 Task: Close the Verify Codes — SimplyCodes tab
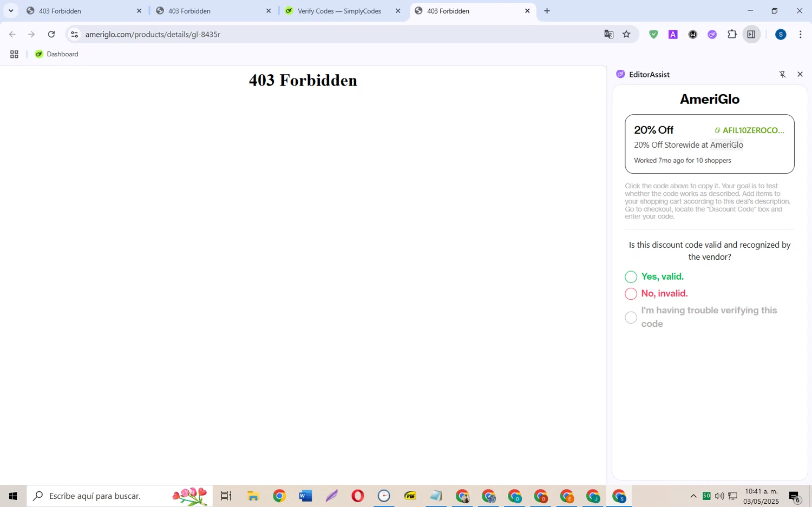click(x=398, y=11)
